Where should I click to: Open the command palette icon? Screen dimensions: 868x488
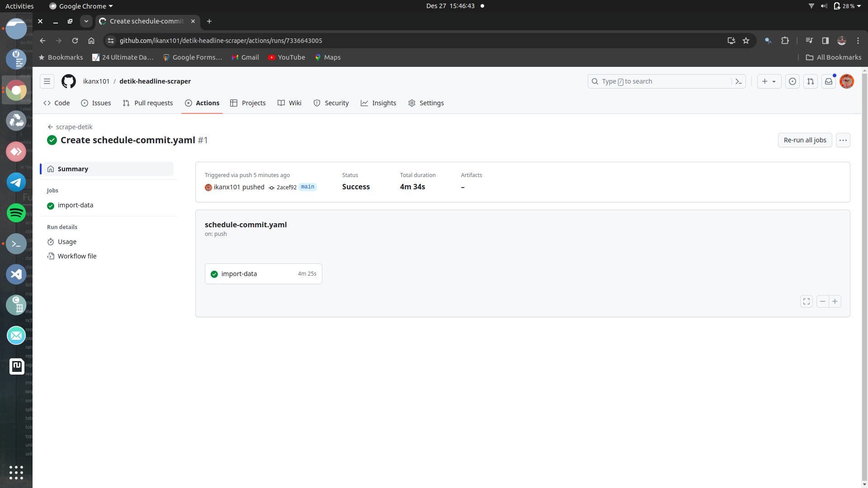pos(738,81)
